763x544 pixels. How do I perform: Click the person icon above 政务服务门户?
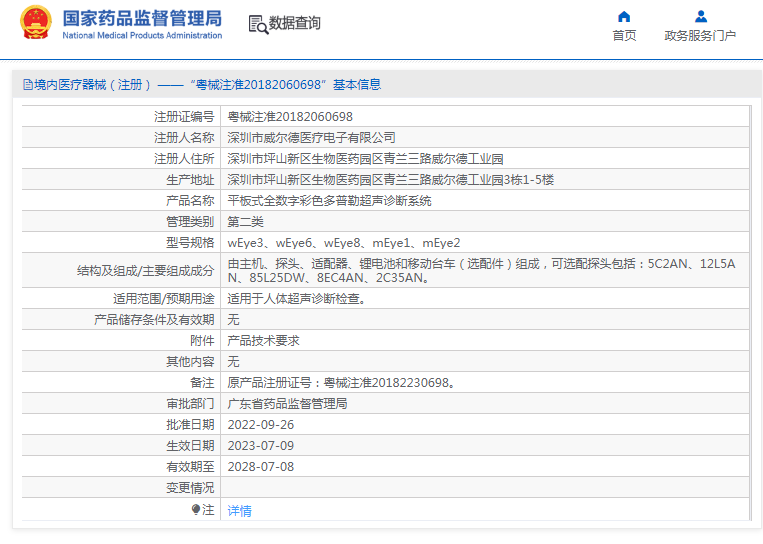coord(700,16)
